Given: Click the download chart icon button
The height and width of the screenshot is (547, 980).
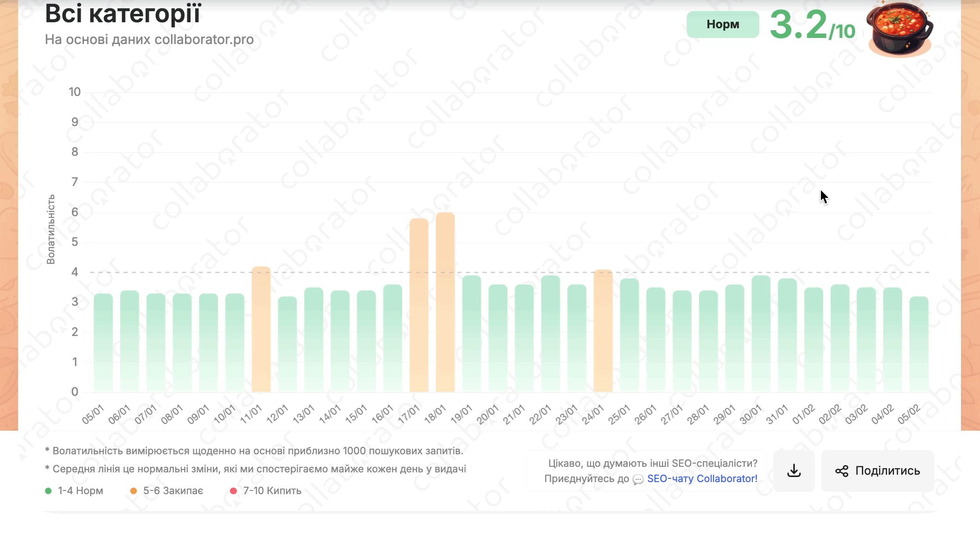Looking at the screenshot, I should pos(794,471).
